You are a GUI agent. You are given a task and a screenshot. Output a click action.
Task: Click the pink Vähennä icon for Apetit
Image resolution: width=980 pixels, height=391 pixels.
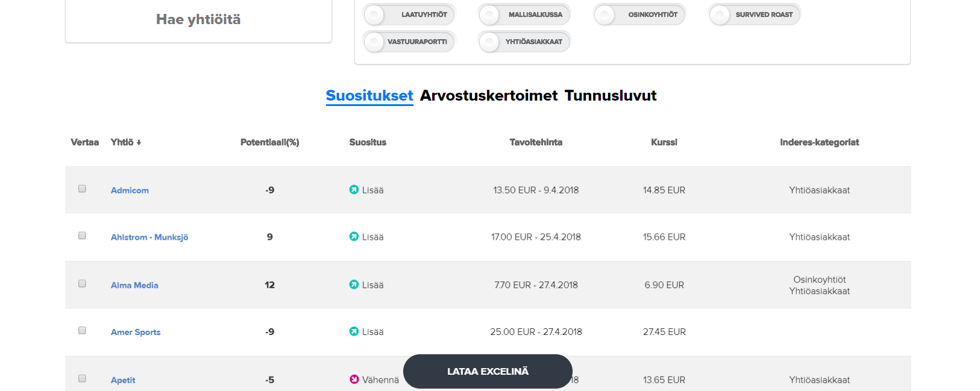click(x=354, y=380)
